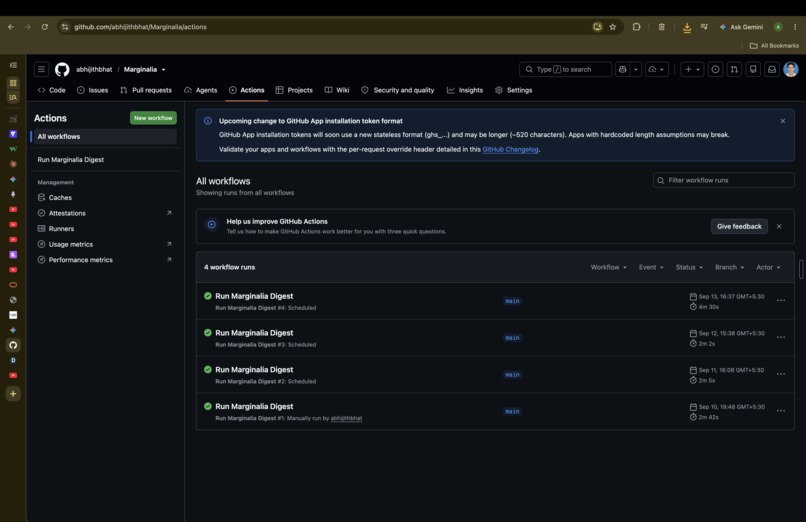Screen dimensions: 806x522
Task: Click the main branch label on run #3
Action: [512, 338]
